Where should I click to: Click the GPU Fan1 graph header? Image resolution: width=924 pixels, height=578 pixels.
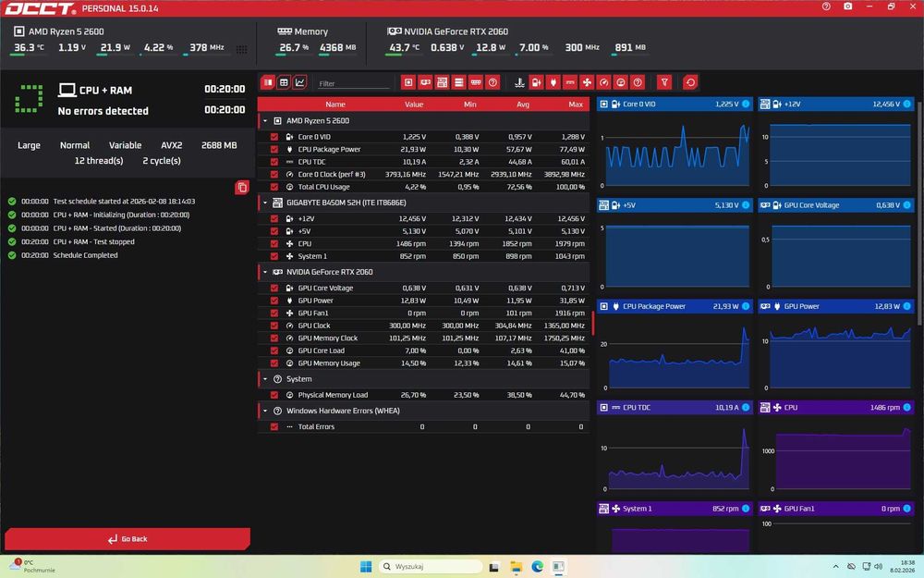835,509
